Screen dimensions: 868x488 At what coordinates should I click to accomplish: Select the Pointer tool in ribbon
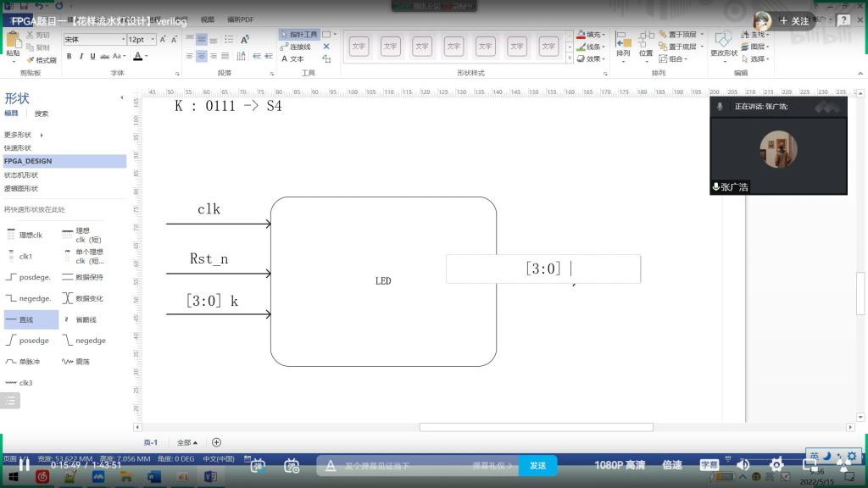pos(298,35)
